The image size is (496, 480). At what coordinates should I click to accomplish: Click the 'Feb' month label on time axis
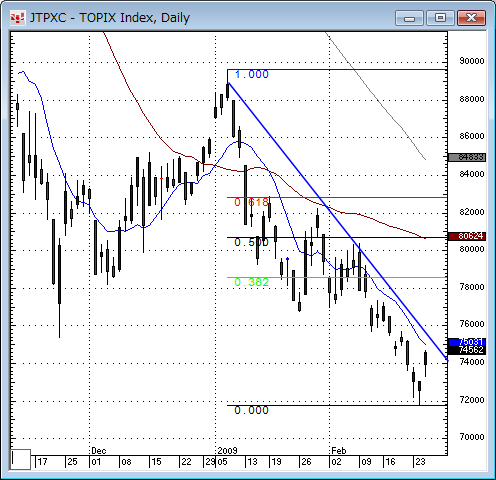tap(339, 451)
